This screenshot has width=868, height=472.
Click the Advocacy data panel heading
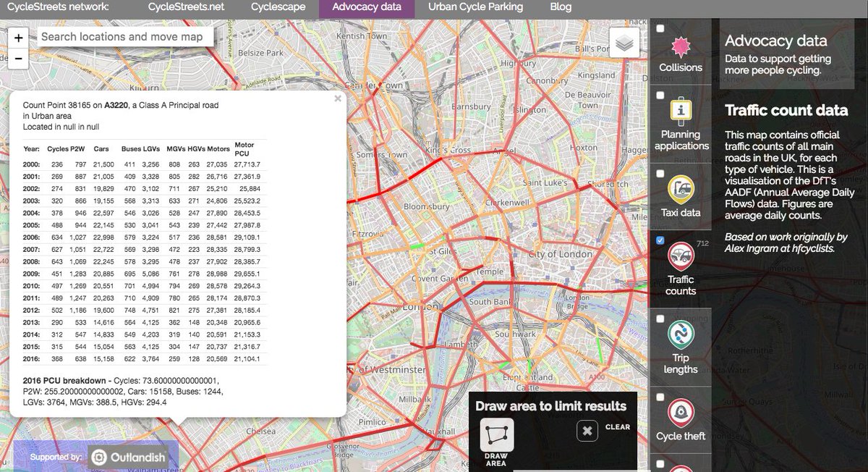(x=775, y=41)
